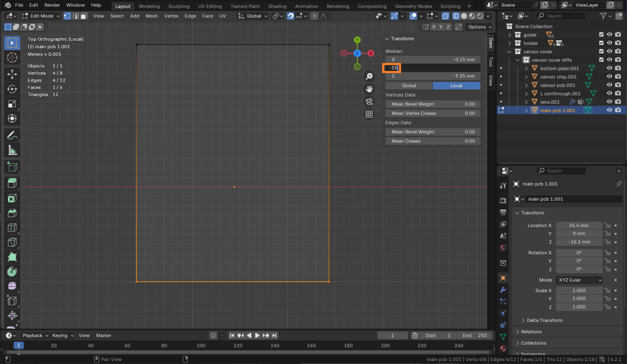Switch to edge select mode
Screen dimensions: 627x364
click(x=75, y=16)
